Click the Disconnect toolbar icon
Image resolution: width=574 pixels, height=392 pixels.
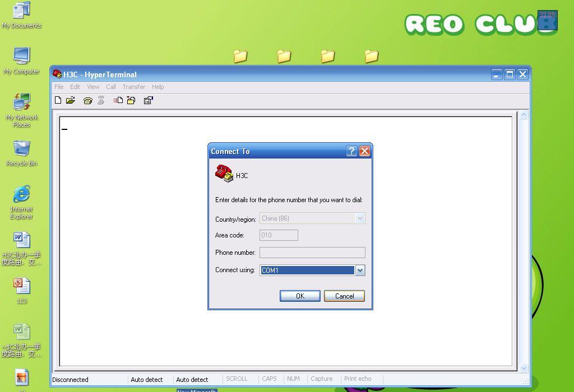(x=101, y=100)
